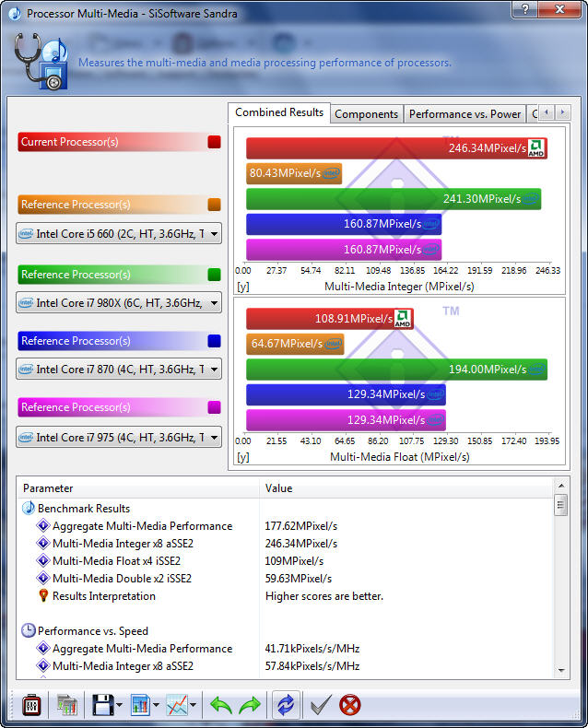Go back with the green left arrow
This screenshot has width=588, height=728.
[x=221, y=705]
